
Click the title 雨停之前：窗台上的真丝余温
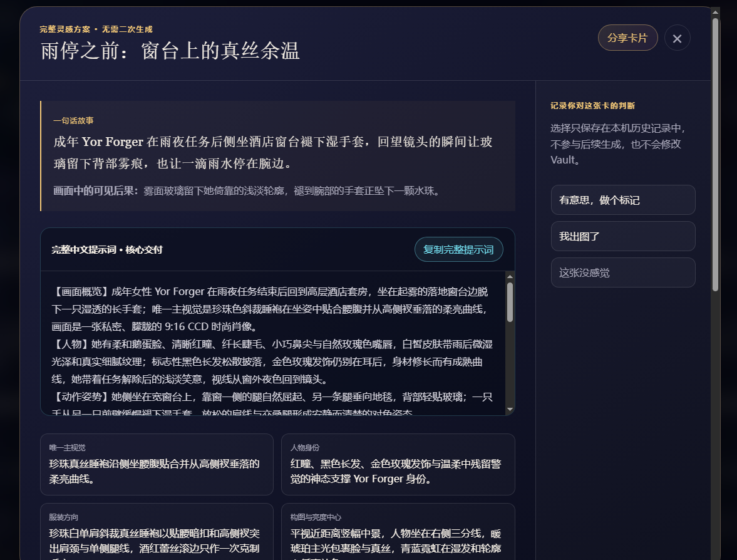point(170,51)
